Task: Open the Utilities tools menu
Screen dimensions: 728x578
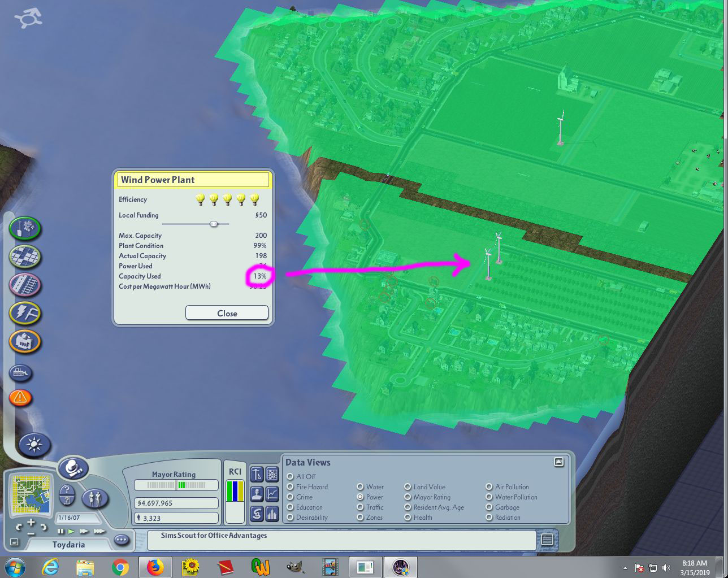Action: point(25,312)
